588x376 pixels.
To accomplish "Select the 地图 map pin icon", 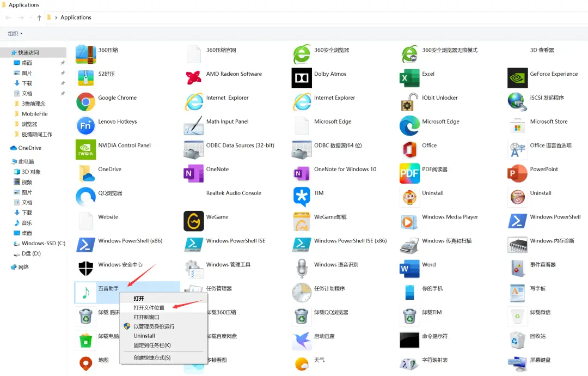I will tap(85, 363).
